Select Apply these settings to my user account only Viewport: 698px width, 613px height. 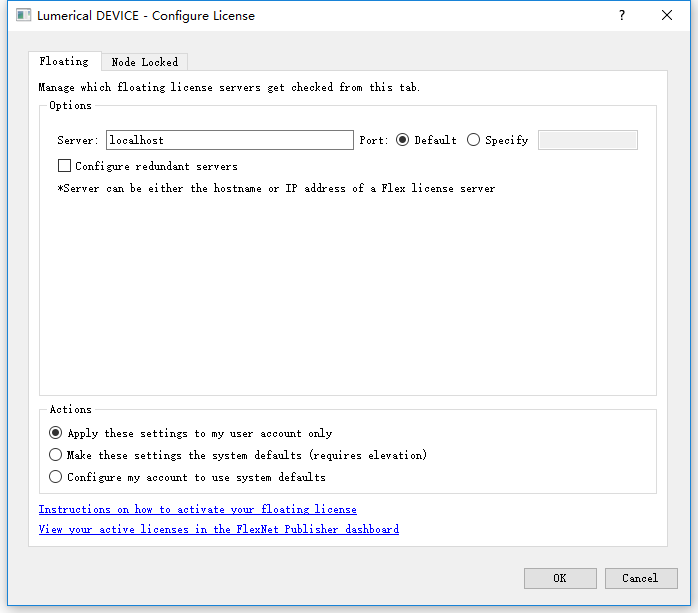[56, 433]
